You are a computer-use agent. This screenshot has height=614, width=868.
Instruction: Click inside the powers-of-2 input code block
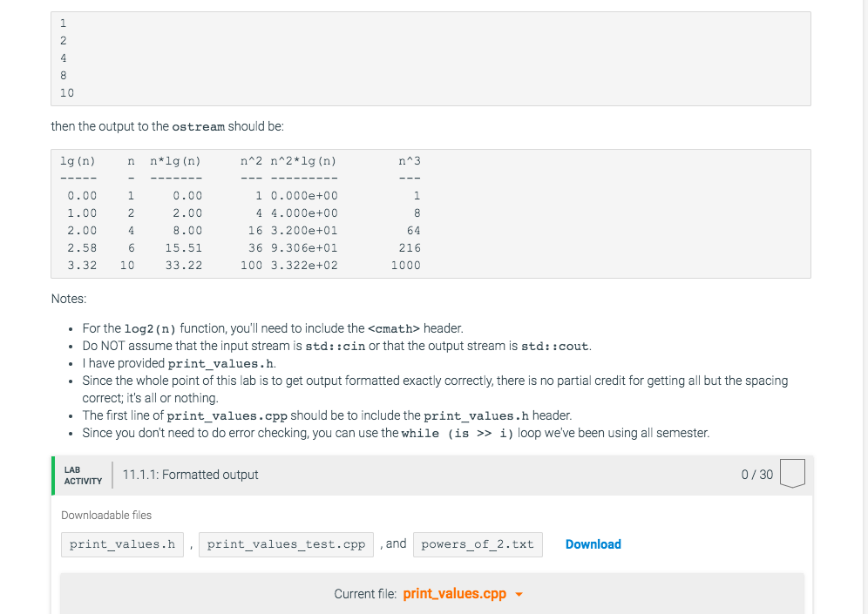tap(431, 57)
